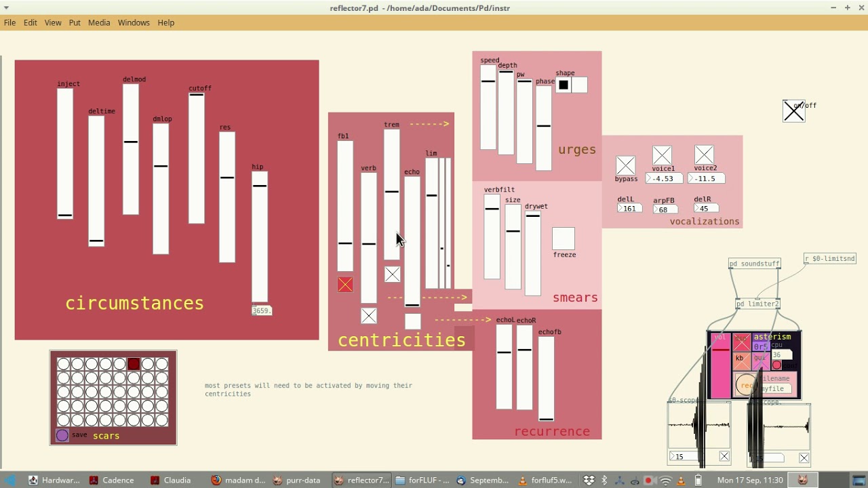Click the red conf bang in asterism
Image resolution: width=868 pixels, height=488 pixels.
(776, 365)
